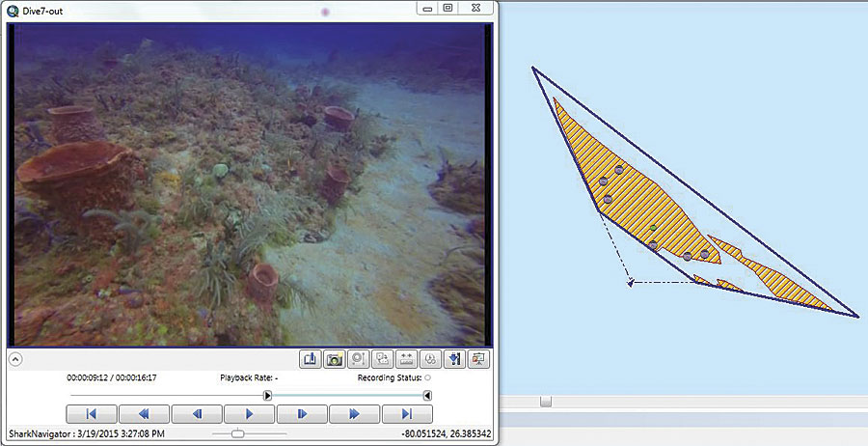Viewport: 868px width, 446px height.
Task: Click the Dive7-out window title icon
Action: (13, 10)
